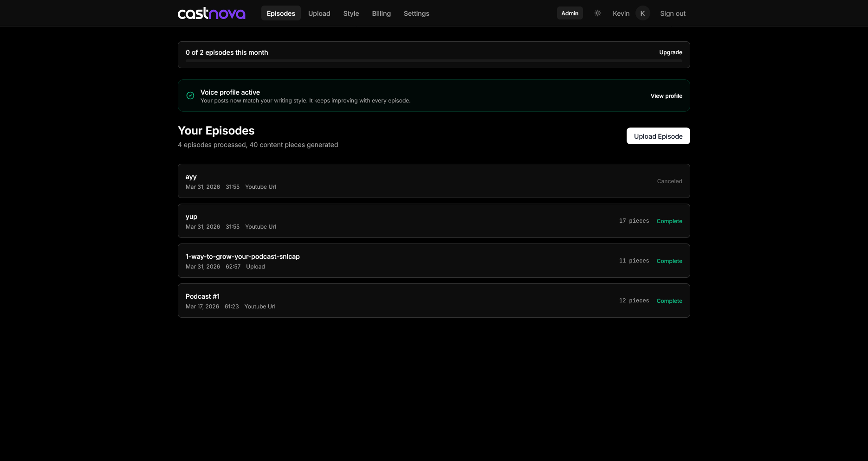Open the yup episode

coord(434,221)
